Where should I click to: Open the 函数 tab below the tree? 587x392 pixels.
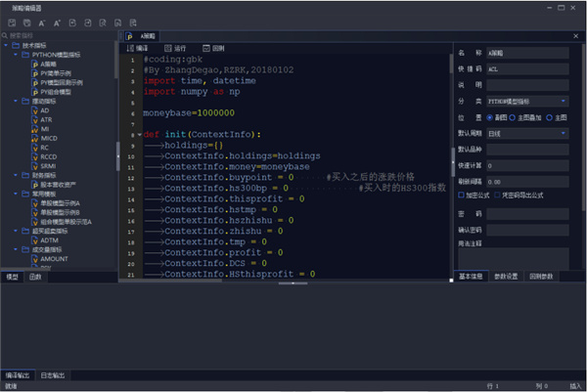34,277
